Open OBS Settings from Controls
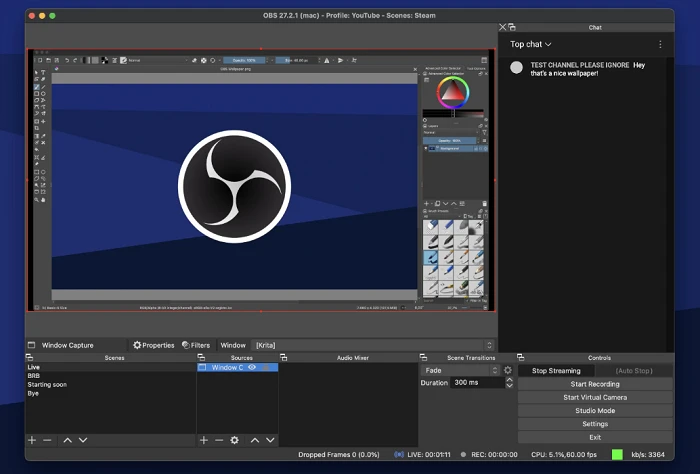The image size is (700, 474). click(595, 424)
